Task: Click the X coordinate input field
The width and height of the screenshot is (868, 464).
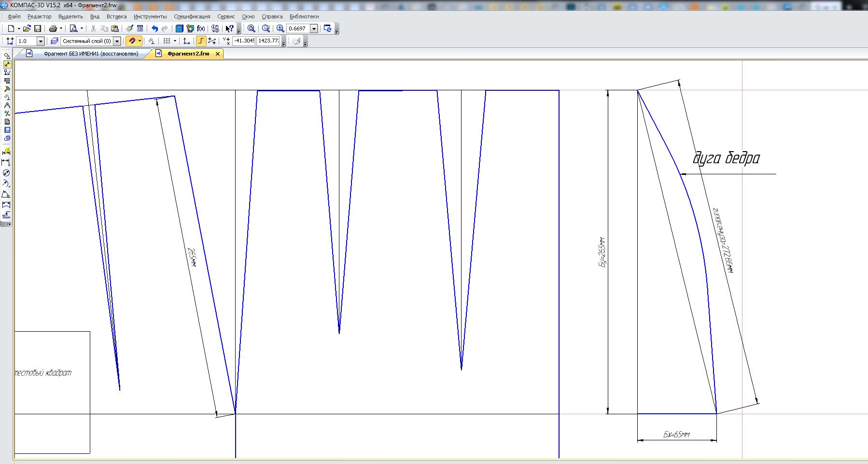Action: tap(244, 41)
